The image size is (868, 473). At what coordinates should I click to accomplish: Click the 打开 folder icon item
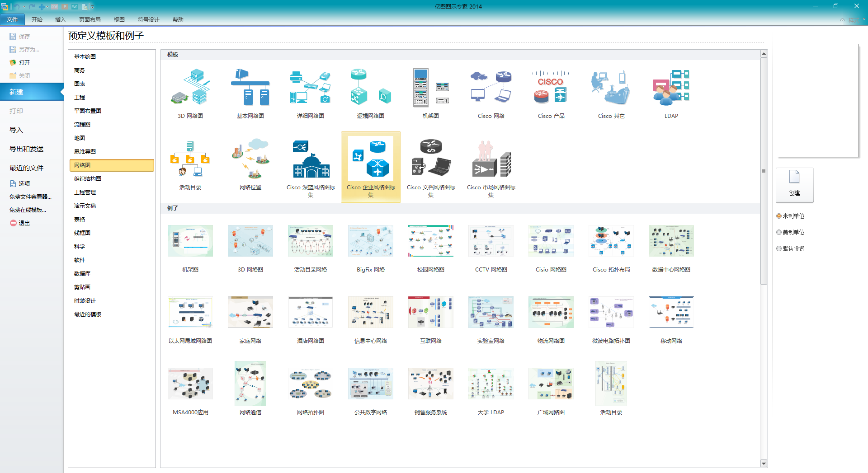pyautogui.click(x=20, y=62)
